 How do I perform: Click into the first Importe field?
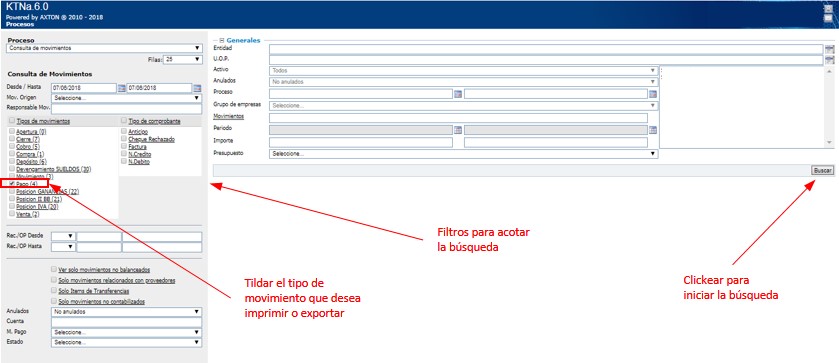point(361,142)
